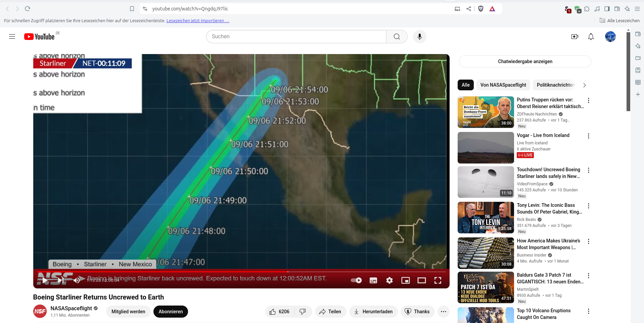Select Von NASASpaceflight filter chip
The image size is (644, 323).
pos(503,85)
